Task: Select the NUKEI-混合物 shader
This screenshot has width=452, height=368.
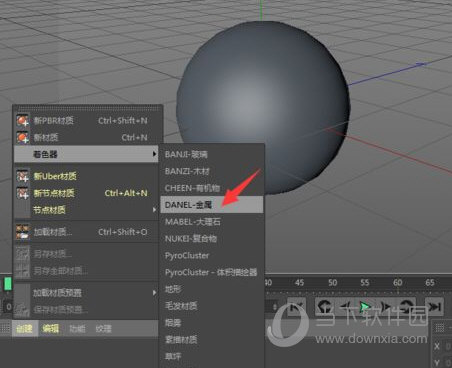Action: coord(212,238)
